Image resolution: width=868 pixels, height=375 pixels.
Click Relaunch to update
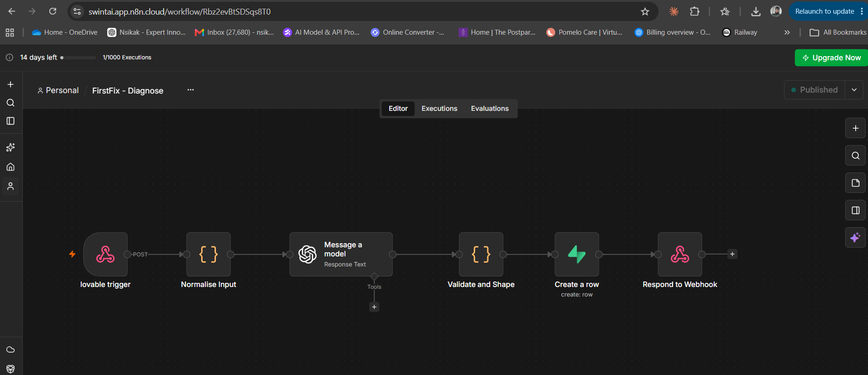pos(825,11)
